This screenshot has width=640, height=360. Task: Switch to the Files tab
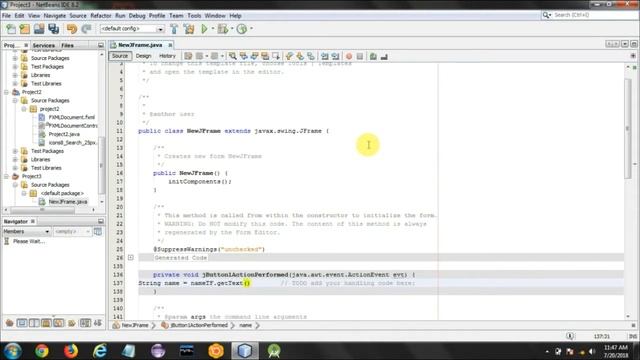(67, 45)
